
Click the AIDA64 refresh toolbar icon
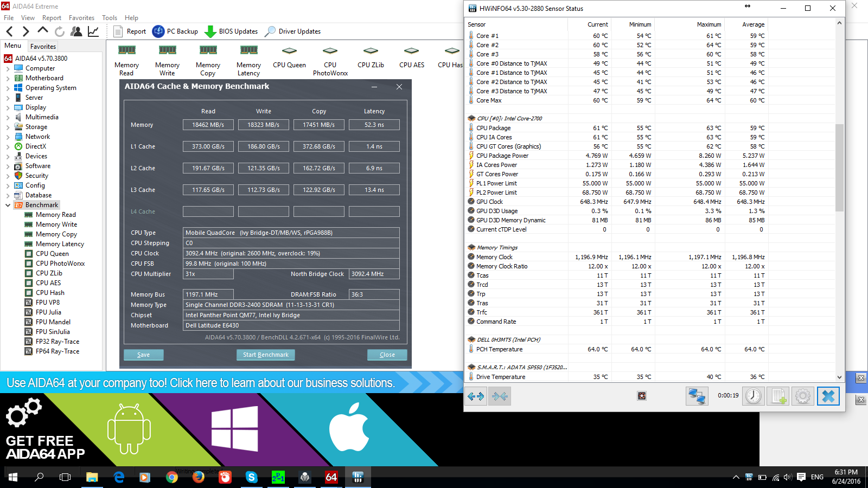click(x=60, y=31)
